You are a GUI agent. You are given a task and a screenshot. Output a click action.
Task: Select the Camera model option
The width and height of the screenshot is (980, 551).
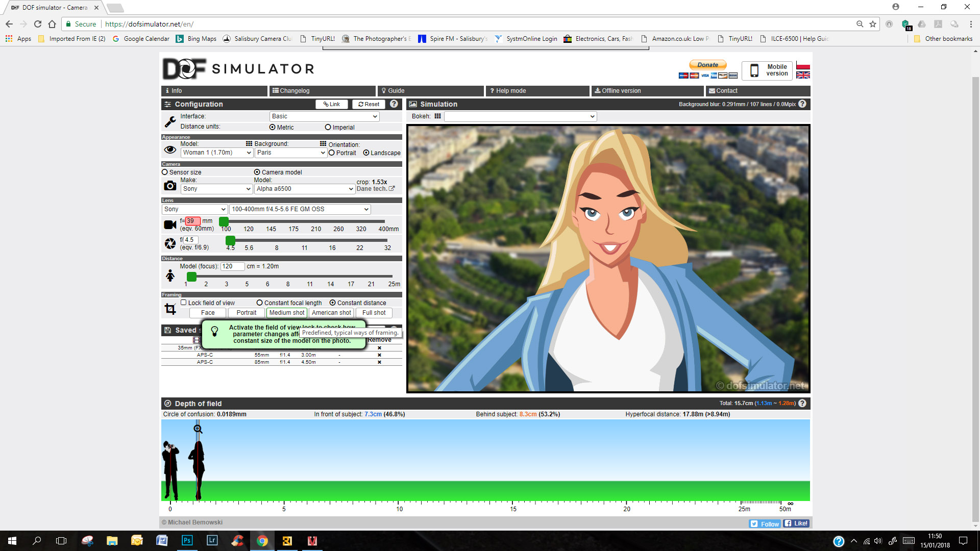pyautogui.click(x=257, y=172)
